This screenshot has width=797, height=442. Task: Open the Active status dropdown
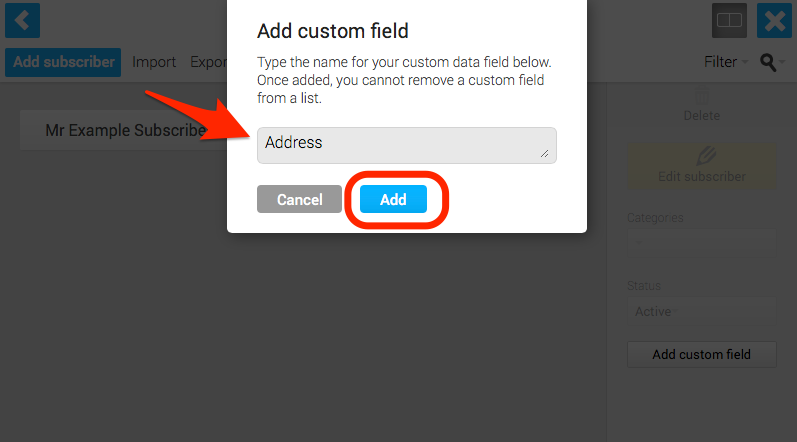[701, 311]
